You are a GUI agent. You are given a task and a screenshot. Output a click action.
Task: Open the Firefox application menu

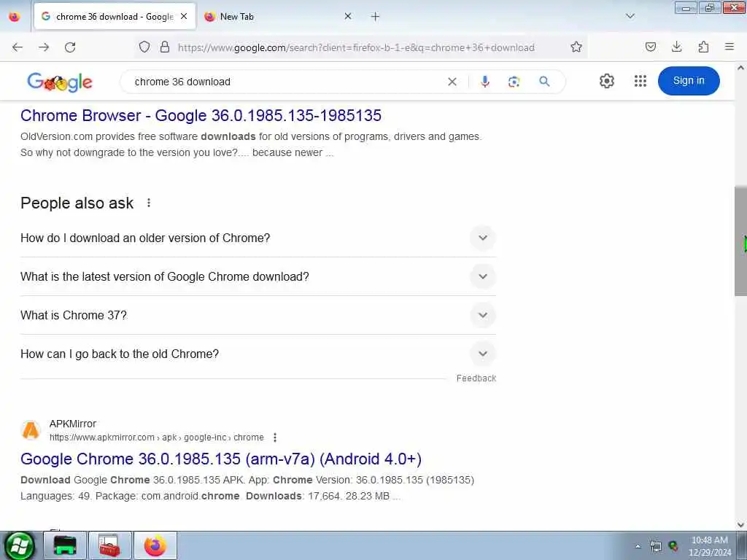(x=729, y=47)
